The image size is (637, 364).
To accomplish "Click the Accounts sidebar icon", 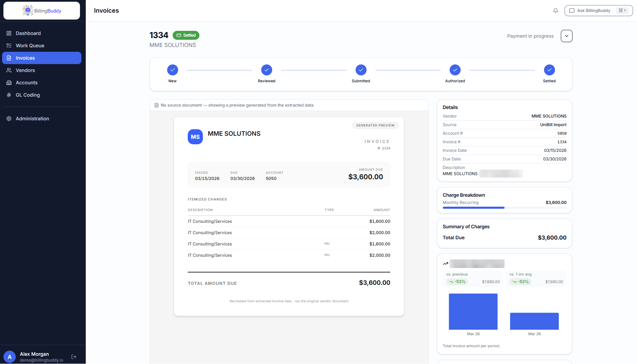I will 9,83.
